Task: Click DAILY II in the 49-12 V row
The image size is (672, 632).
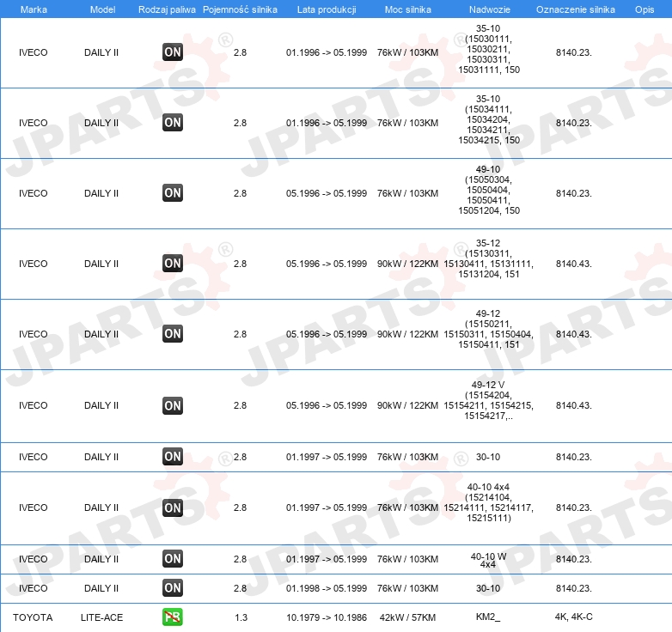Action: point(101,405)
